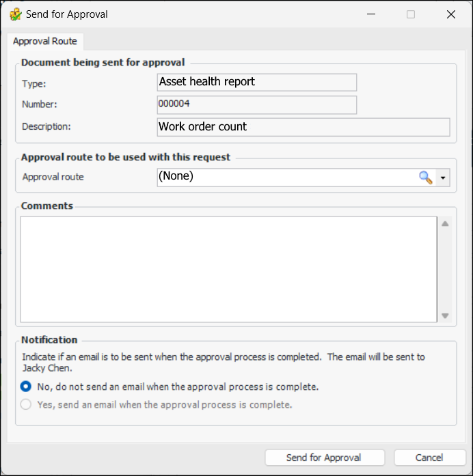The width and height of the screenshot is (473, 476).
Task: Select 'No, do not send an email' option
Action: tap(27, 387)
